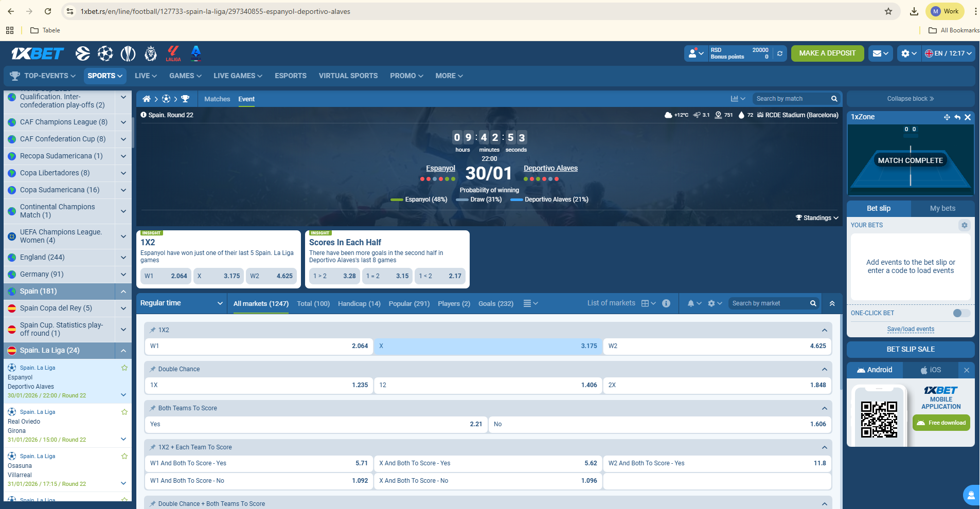Click the MAKE A DEPOSIT button

click(x=827, y=53)
